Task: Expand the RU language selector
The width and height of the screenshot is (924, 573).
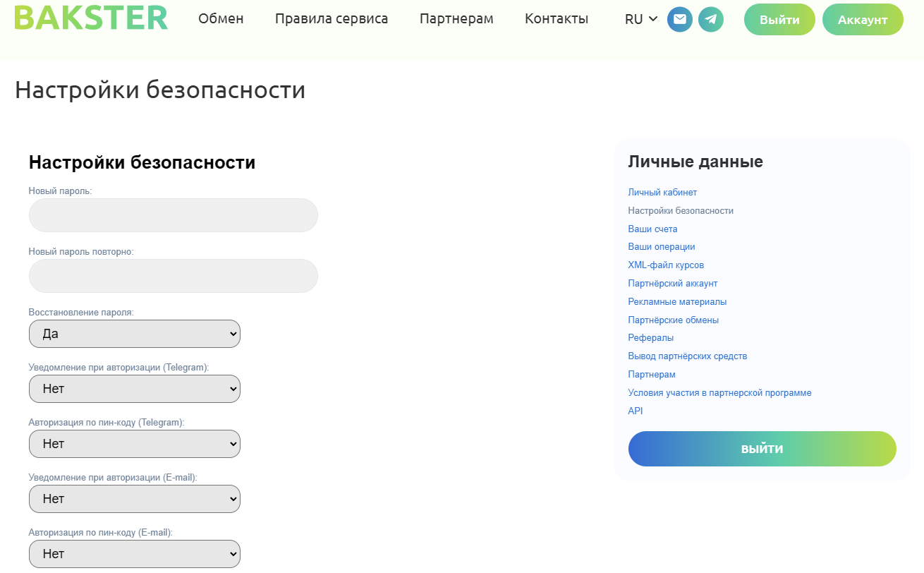Action: coord(641,19)
